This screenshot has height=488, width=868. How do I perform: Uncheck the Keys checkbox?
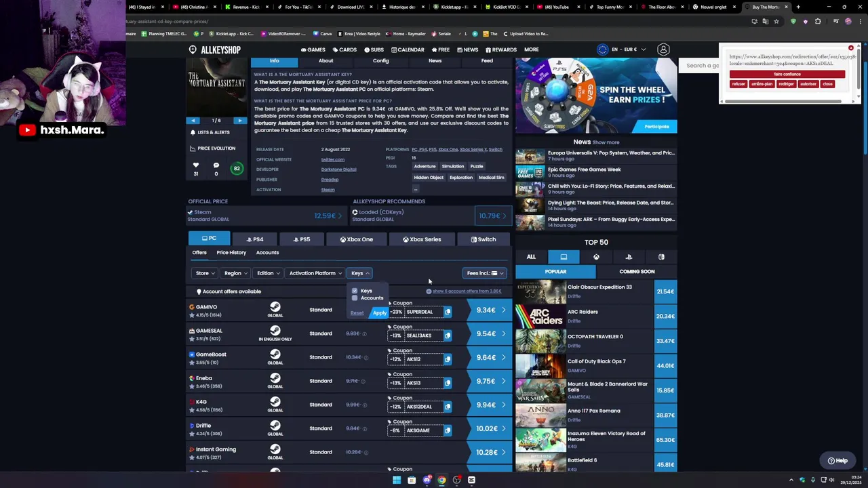click(x=355, y=291)
